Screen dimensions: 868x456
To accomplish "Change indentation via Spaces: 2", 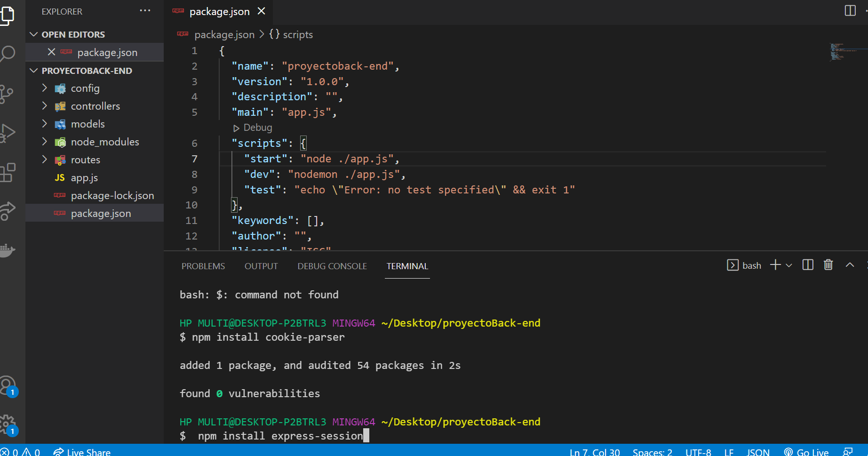I will click(x=652, y=452).
